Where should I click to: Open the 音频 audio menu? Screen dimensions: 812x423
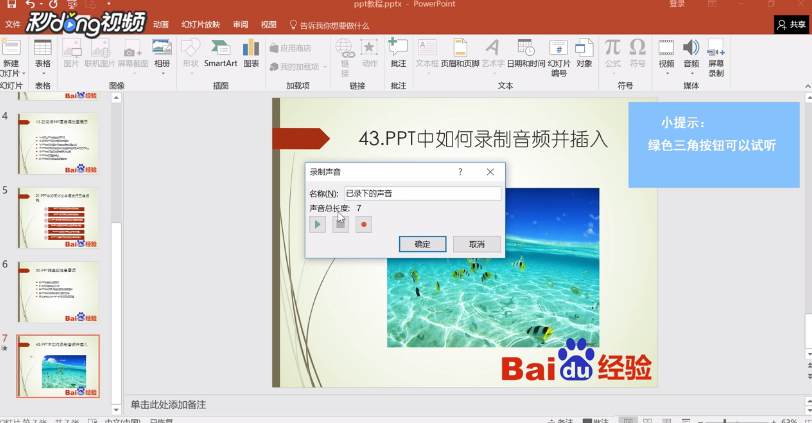tap(691, 56)
